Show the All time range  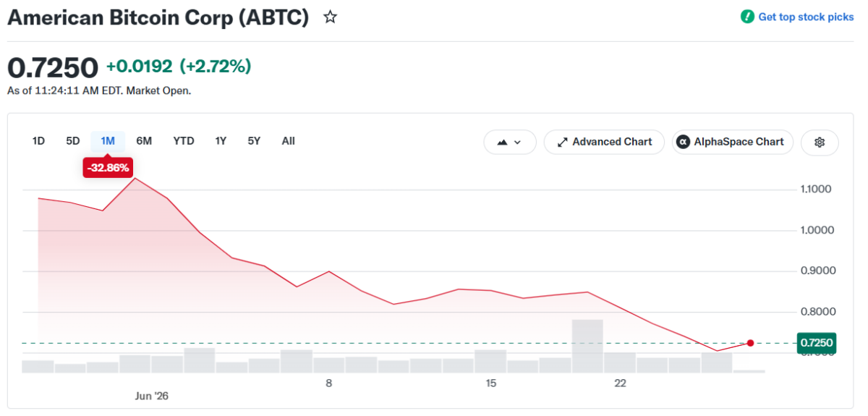tap(289, 141)
